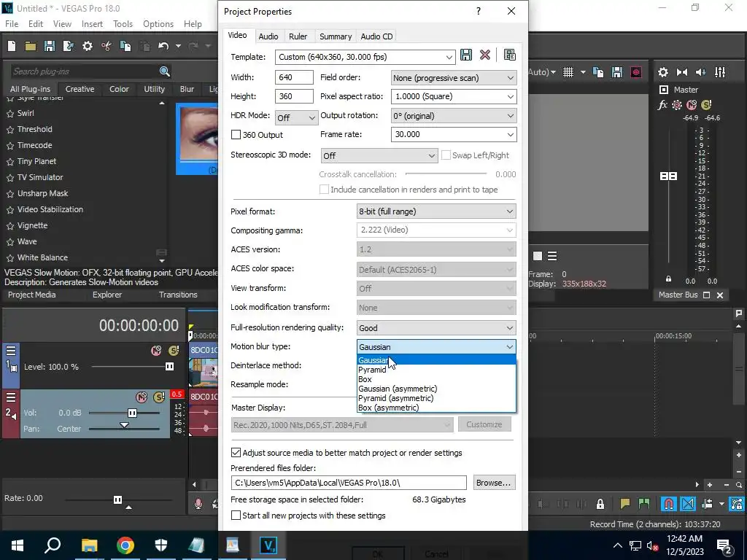Open the Insert menu
The height and width of the screenshot is (560, 747).
pos(92,24)
